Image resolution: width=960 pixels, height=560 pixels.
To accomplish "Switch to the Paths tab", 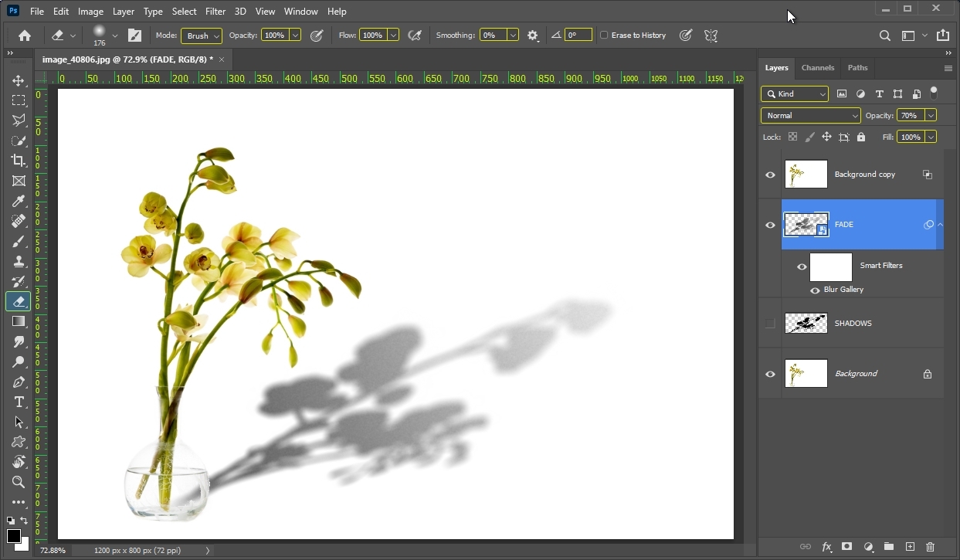I will pyautogui.click(x=857, y=68).
